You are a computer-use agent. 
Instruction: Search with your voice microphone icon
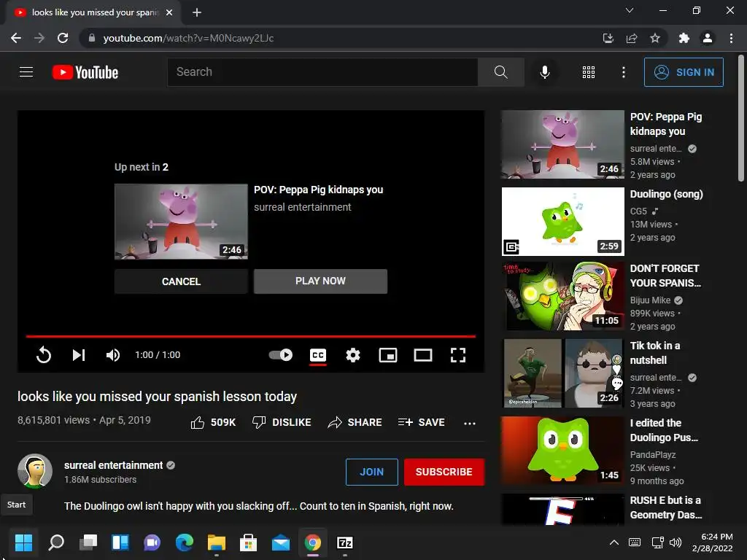[x=544, y=72]
